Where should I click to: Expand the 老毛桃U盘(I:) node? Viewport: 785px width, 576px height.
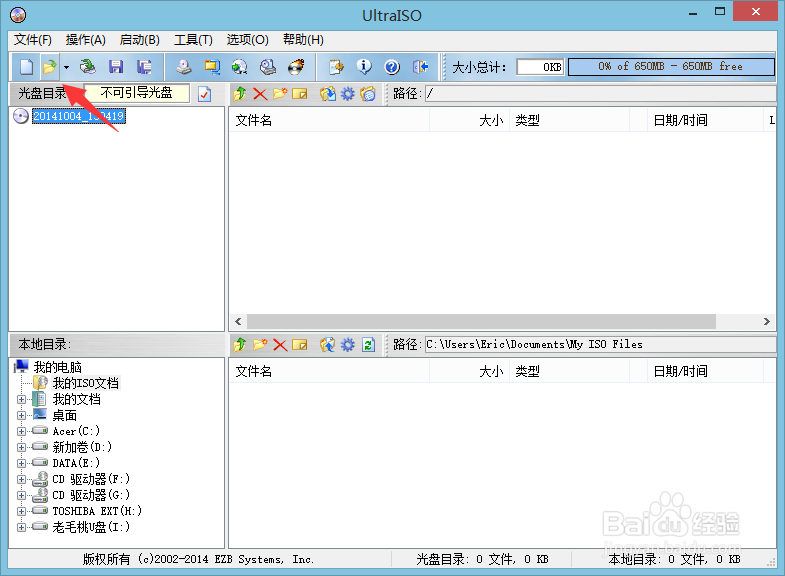[21, 527]
